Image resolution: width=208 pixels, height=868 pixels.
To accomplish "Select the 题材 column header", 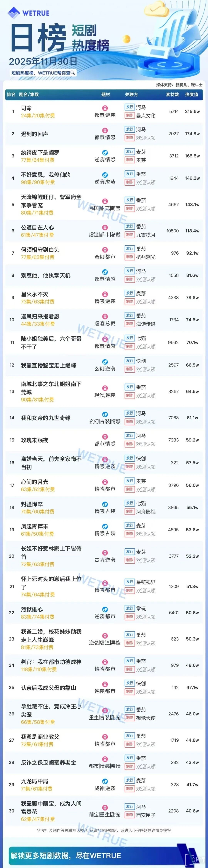I will point(106,95).
